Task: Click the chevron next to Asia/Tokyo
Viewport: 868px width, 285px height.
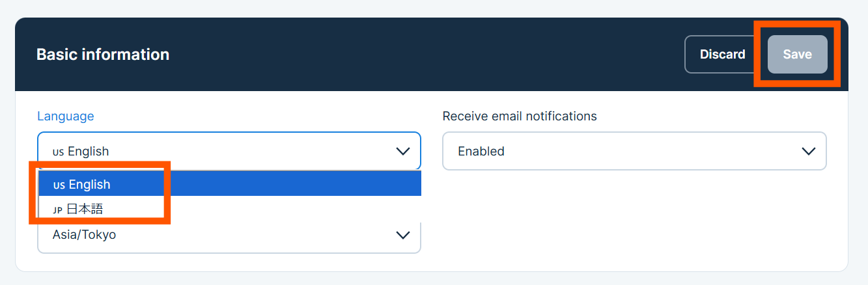Action: [x=403, y=234]
